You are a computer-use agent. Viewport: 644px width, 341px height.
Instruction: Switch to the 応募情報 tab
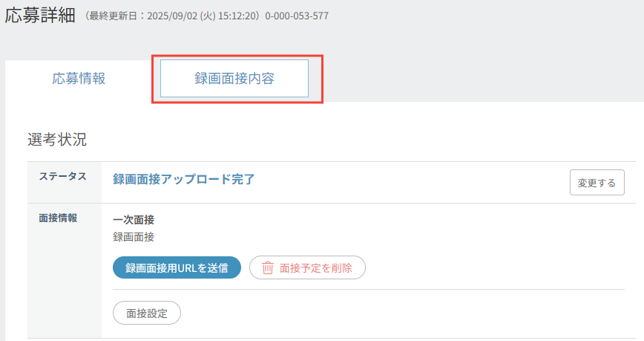79,79
